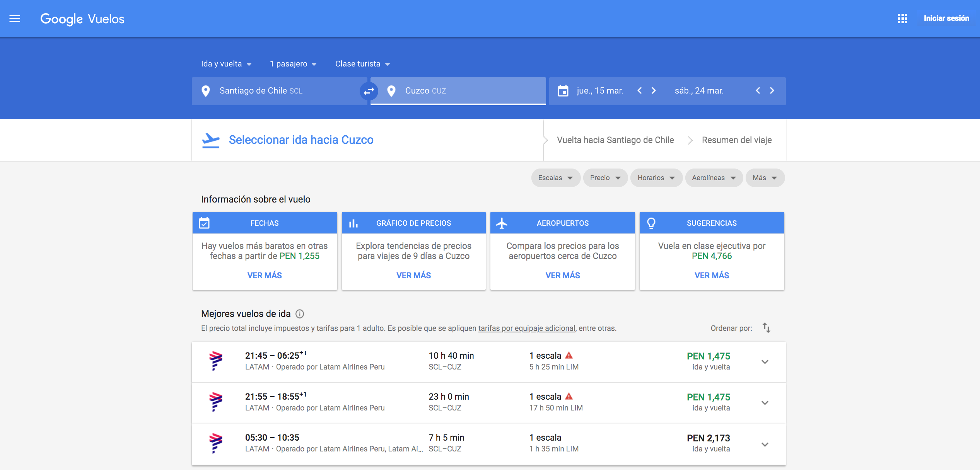Viewport: 980px width, 470px height.
Task: Click the Fechas calendar icon
Action: 204,223
